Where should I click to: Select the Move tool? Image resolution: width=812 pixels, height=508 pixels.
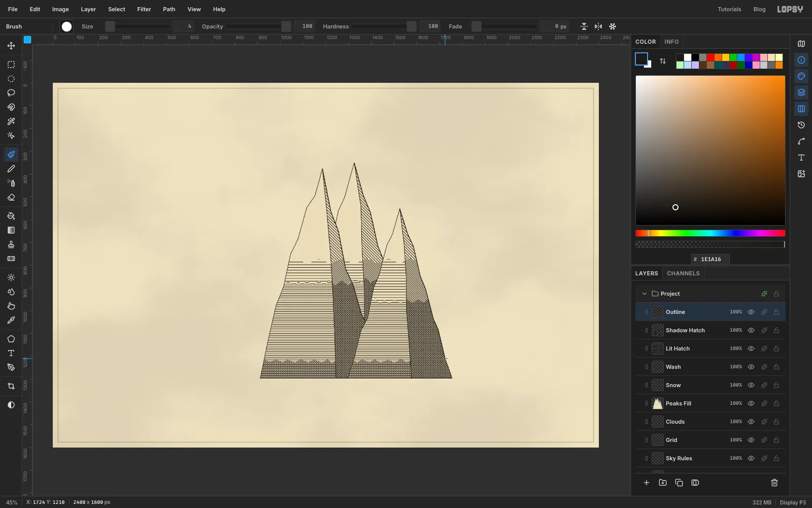(x=11, y=46)
